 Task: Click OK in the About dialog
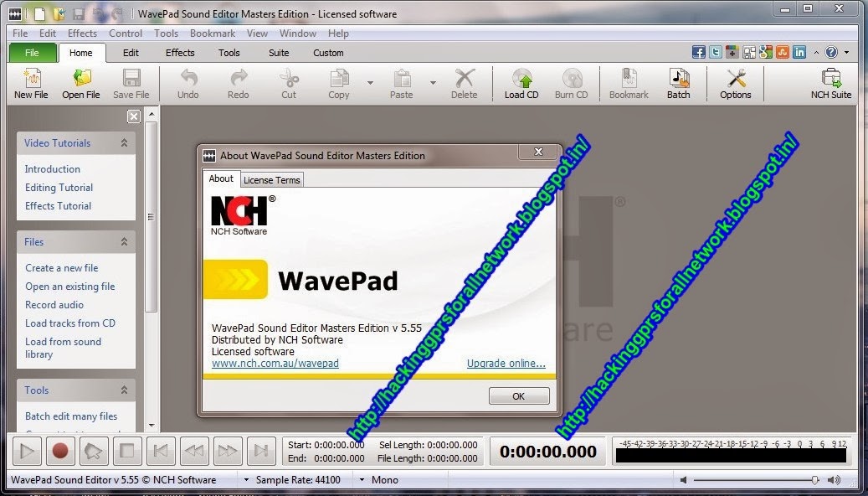click(519, 396)
